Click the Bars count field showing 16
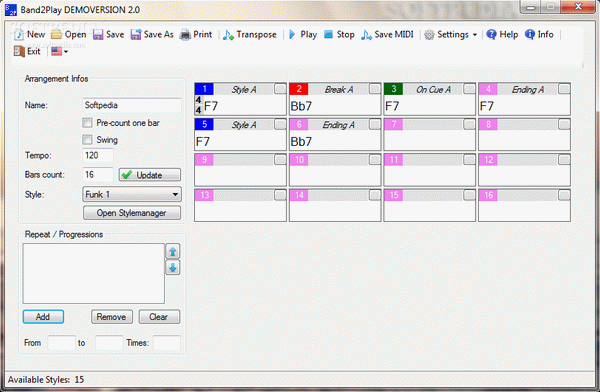Viewport: 600px width, 392px height. [x=98, y=175]
